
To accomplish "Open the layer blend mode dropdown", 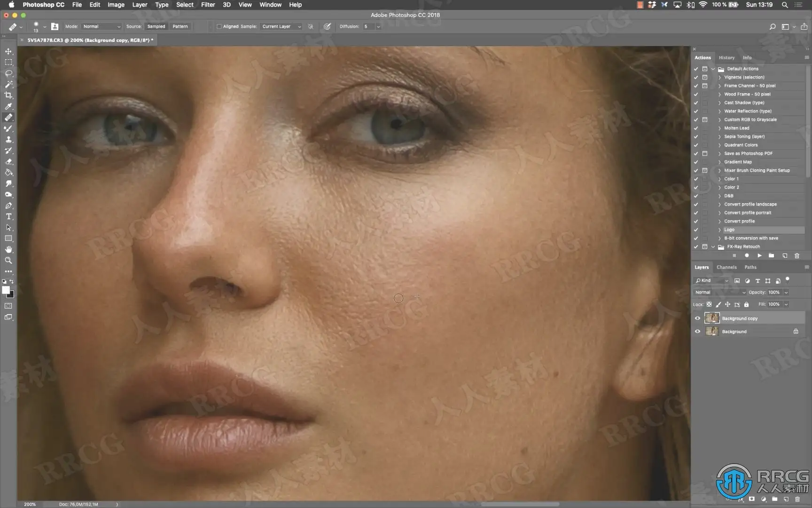I will click(x=720, y=293).
